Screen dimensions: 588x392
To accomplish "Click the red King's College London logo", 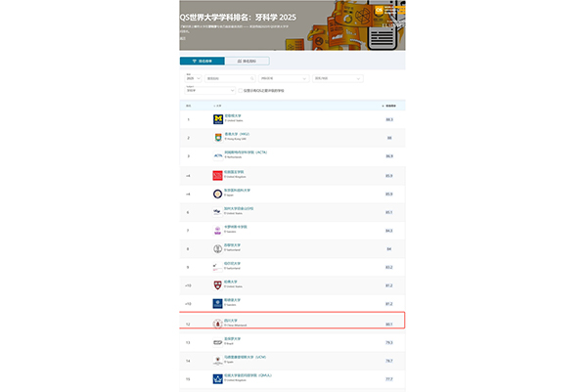I will (x=218, y=175).
